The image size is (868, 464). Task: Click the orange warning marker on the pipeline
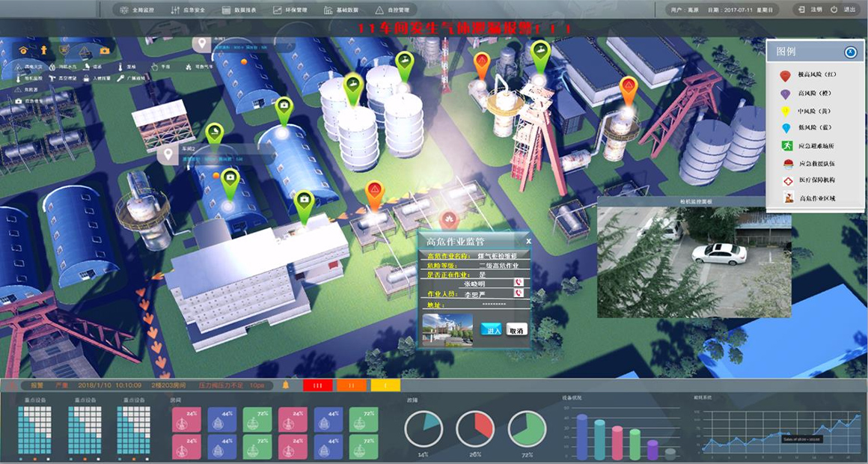[373, 193]
